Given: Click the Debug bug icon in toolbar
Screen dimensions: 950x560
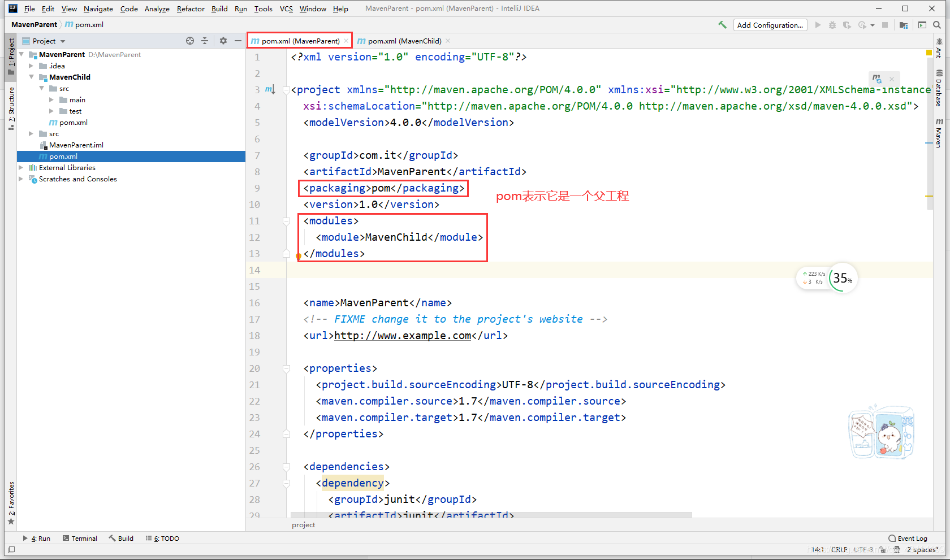Looking at the screenshot, I should click(x=832, y=25).
